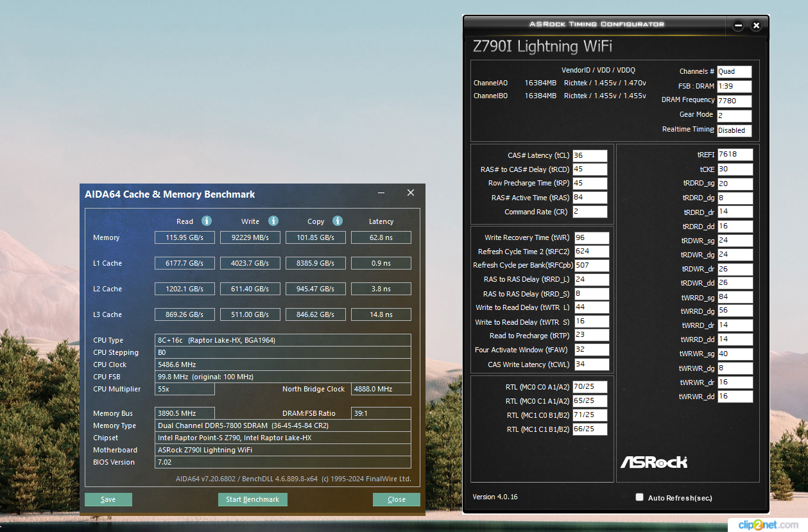Viewport: 808px width, 532px height.
Task: Click the tRDWR_sg field
Action: click(x=735, y=241)
